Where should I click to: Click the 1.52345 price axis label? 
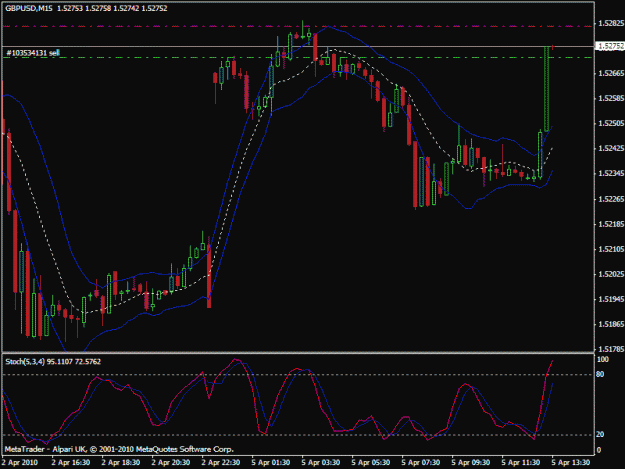[611, 174]
